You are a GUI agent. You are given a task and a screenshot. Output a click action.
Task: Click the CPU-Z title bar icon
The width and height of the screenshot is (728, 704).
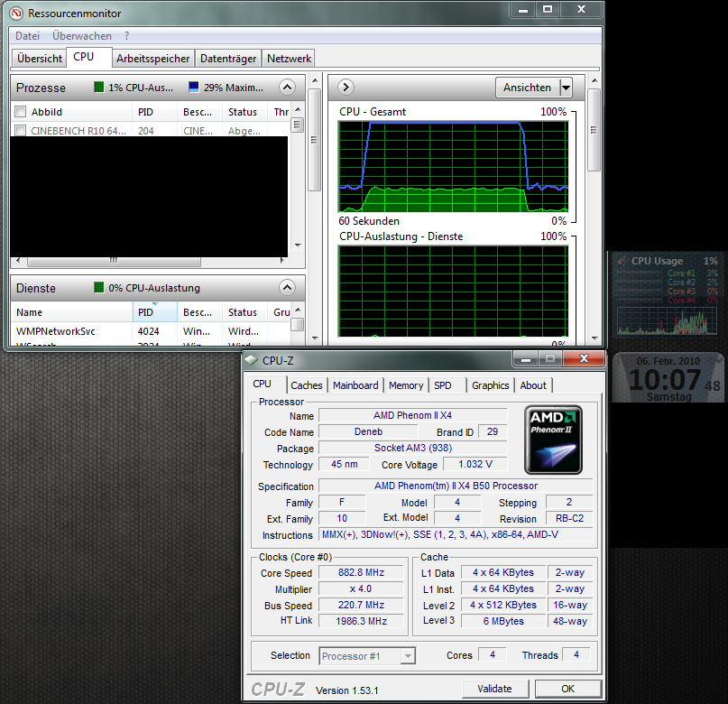pos(251,360)
